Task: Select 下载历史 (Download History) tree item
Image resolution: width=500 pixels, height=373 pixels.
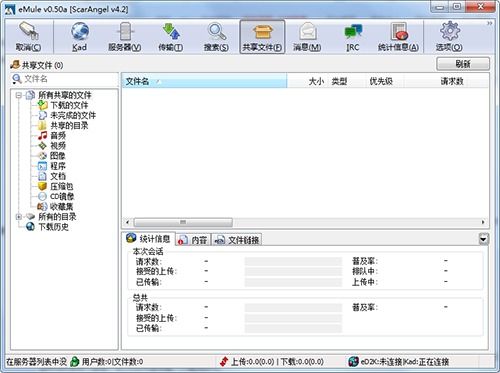Action: (53, 227)
